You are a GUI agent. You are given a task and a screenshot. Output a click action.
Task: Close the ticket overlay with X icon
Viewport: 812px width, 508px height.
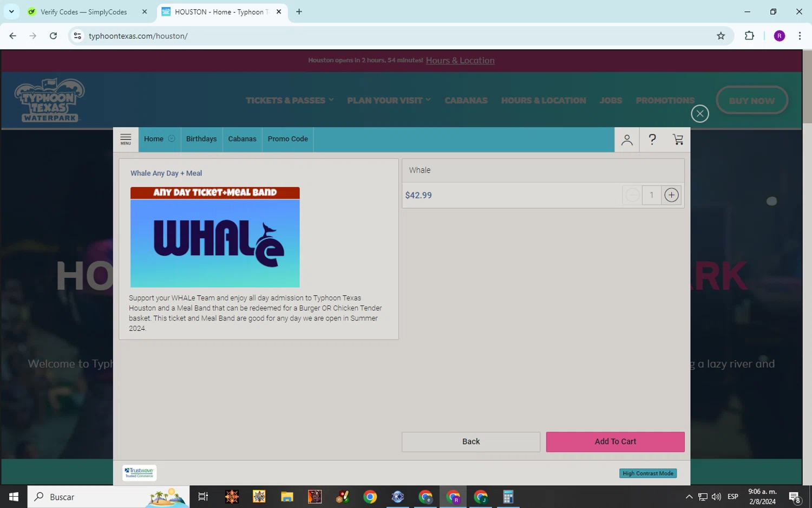tap(700, 114)
